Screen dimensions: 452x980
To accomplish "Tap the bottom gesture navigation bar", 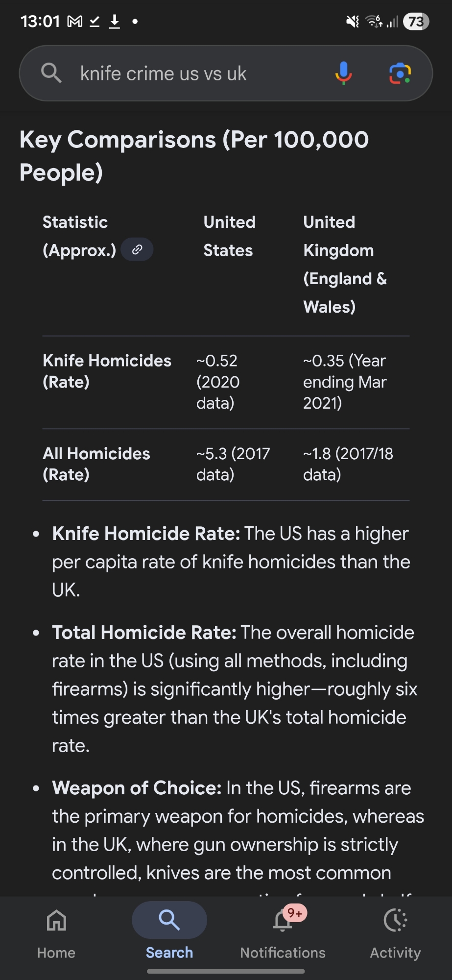I will click(226, 971).
